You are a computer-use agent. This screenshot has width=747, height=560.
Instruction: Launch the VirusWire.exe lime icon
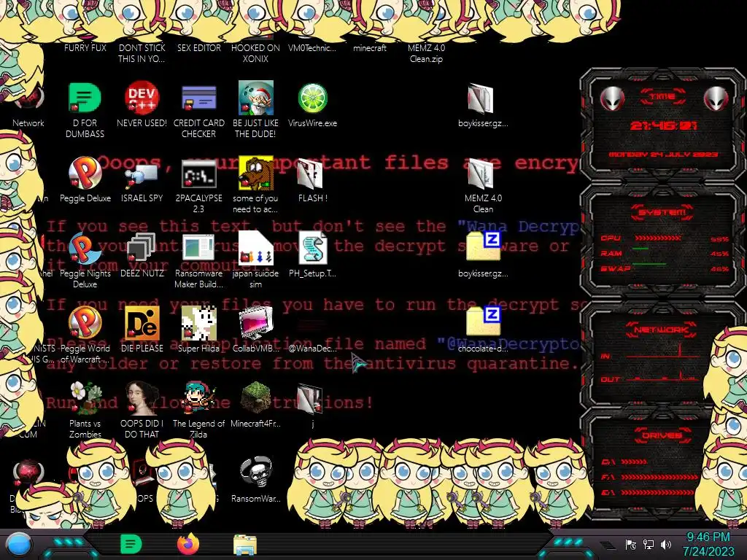pos(312,98)
